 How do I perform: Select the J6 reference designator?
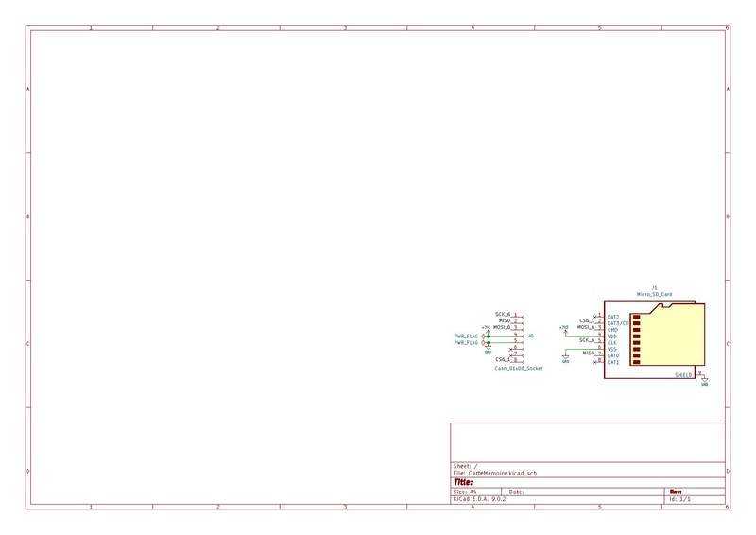point(531,336)
